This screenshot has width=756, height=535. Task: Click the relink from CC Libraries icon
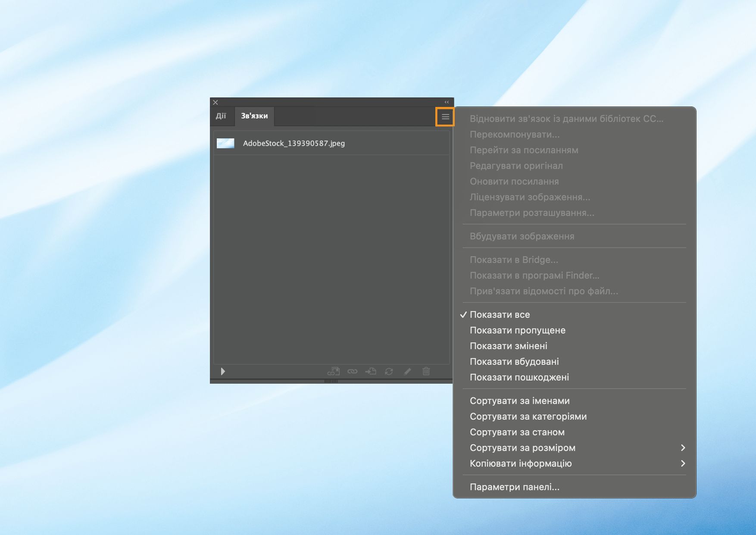[334, 371]
